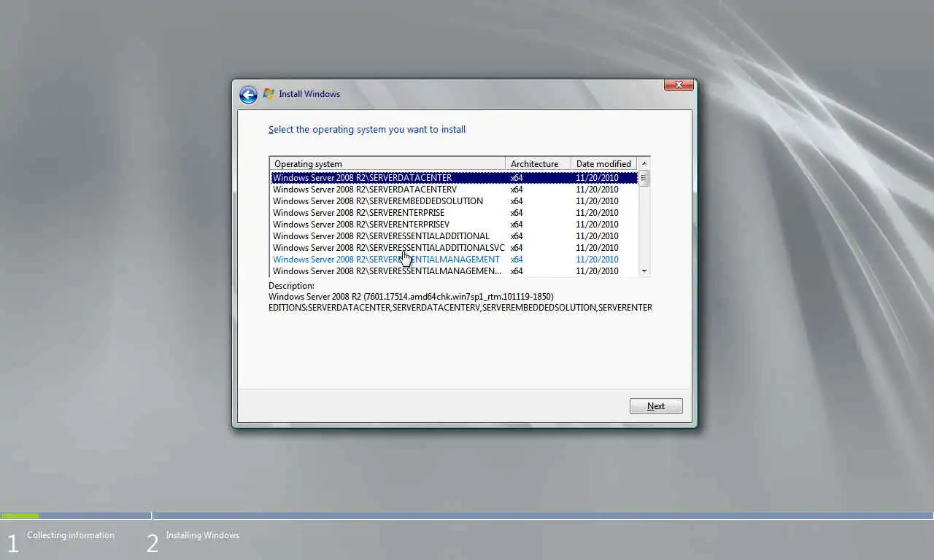Viewport: 934px width, 560px height.
Task: Select SERVERENTERPRISE edition row
Action: [454, 213]
